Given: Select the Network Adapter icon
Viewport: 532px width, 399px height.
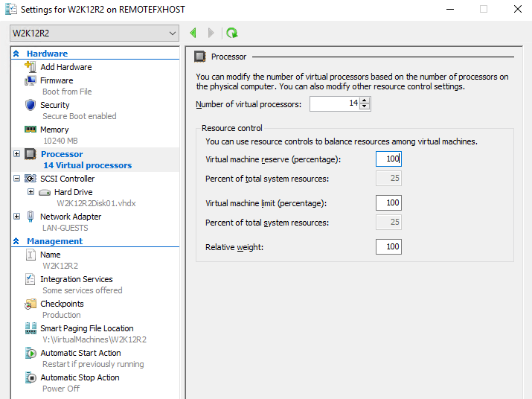Looking at the screenshot, I should [31, 217].
